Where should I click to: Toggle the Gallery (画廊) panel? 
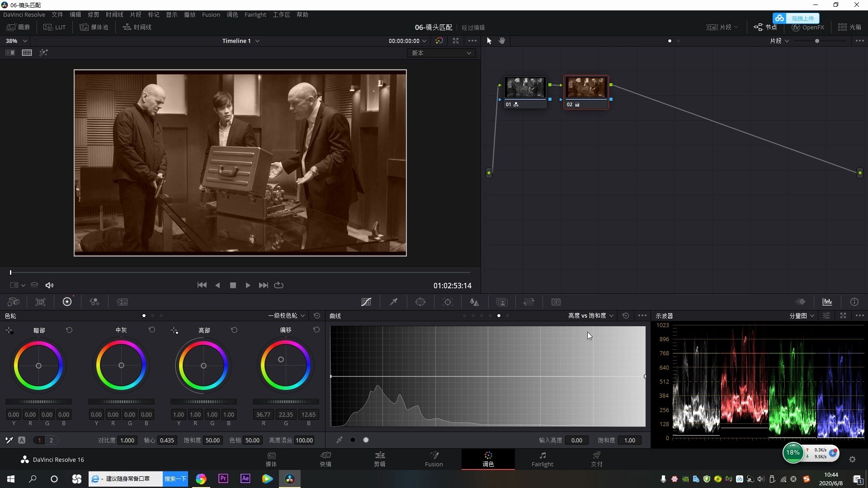tap(19, 27)
